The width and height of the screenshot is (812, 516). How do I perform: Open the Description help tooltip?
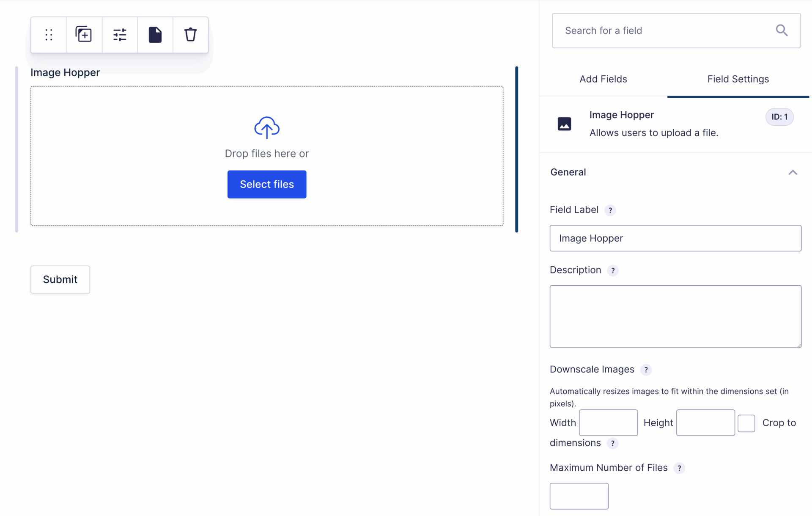click(x=613, y=270)
